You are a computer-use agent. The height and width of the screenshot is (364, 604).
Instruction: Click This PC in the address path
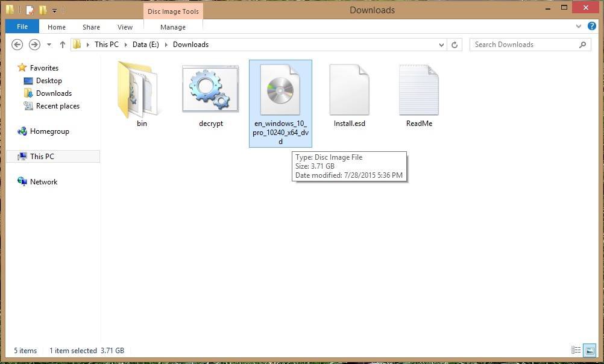coord(107,45)
